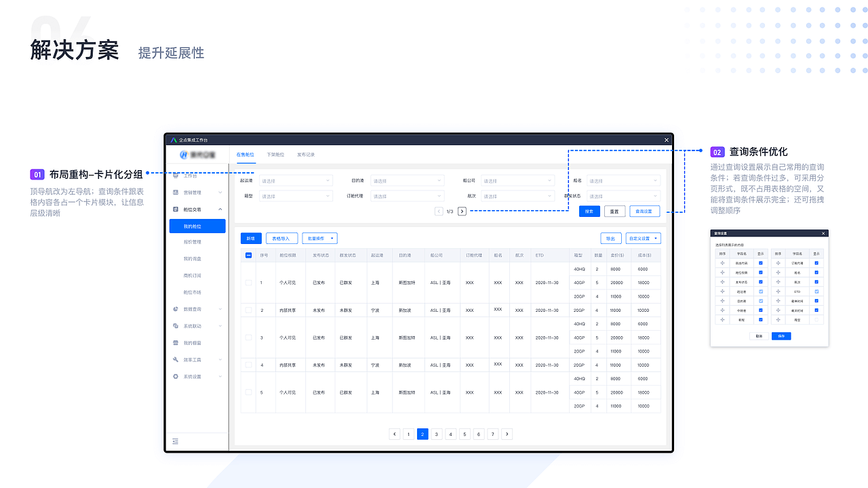Open 工作台 from the sidebar icon
Viewport: 868px width, 488px height.
(x=176, y=176)
